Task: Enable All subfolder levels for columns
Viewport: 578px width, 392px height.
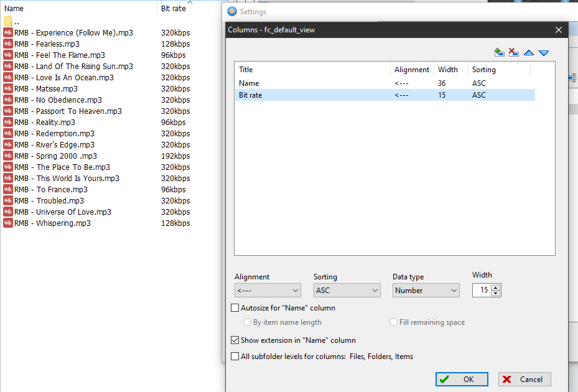Action: click(235, 357)
